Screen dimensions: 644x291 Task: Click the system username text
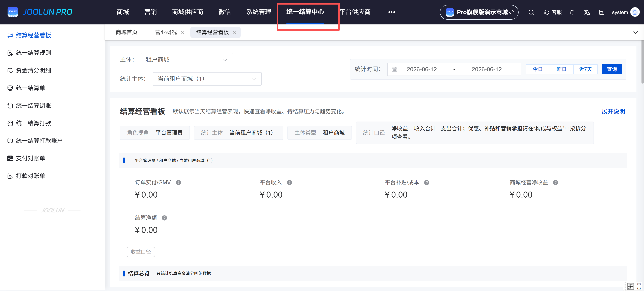[x=620, y=12]
